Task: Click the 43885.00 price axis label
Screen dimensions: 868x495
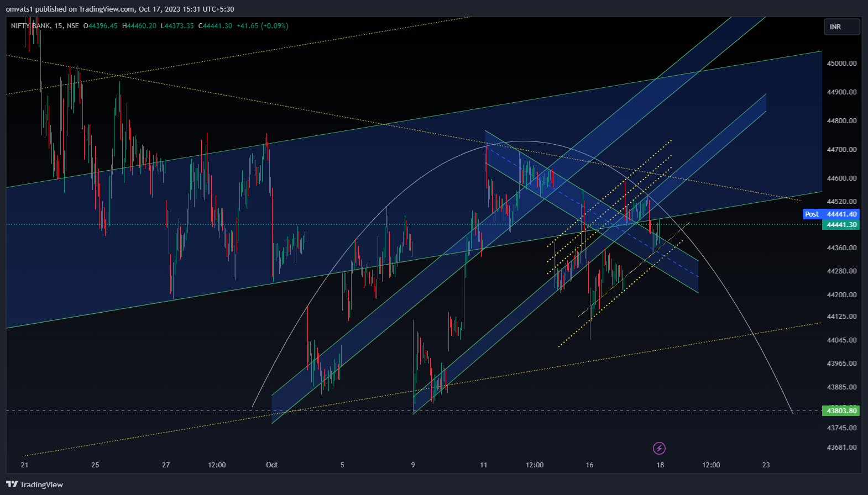Action: point(841,387)
